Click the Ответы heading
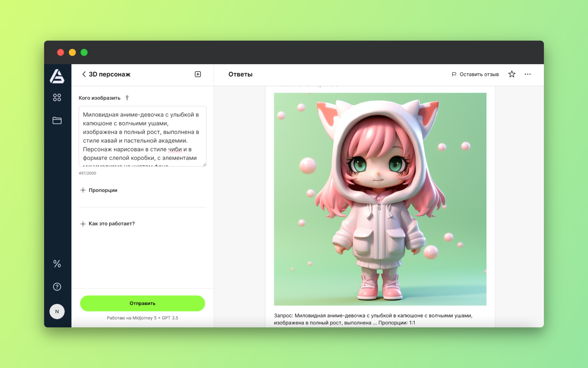Image resolution: width=588 pixels, height=368 pixels. [240, 74]
